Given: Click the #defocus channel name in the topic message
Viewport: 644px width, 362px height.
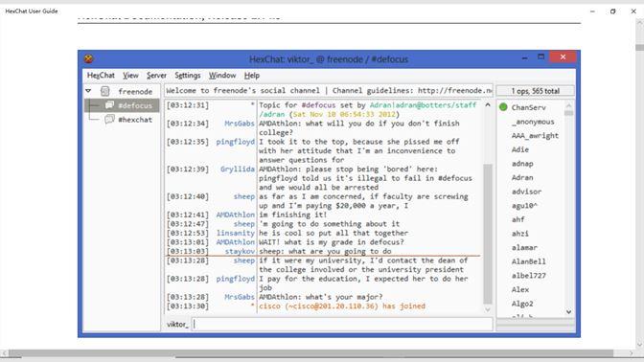Looking at the screenshot, I should tap(318, 105).
